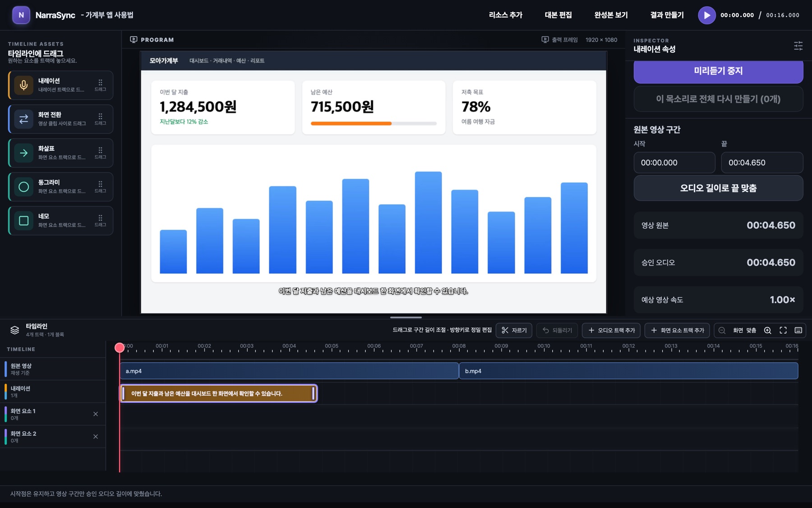
Task: Open keyboard shortcuts icon in timeline toolbar
Action: coord(798,331)
